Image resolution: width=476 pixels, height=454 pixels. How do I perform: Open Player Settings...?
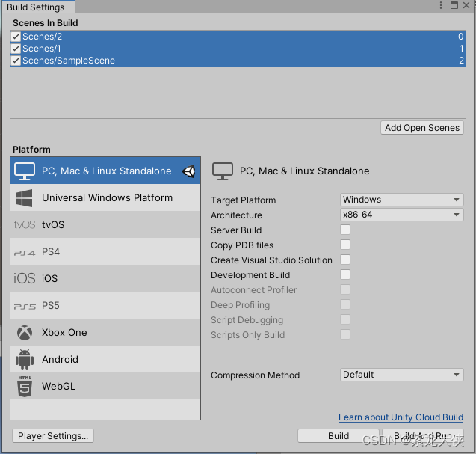point(53,436)
